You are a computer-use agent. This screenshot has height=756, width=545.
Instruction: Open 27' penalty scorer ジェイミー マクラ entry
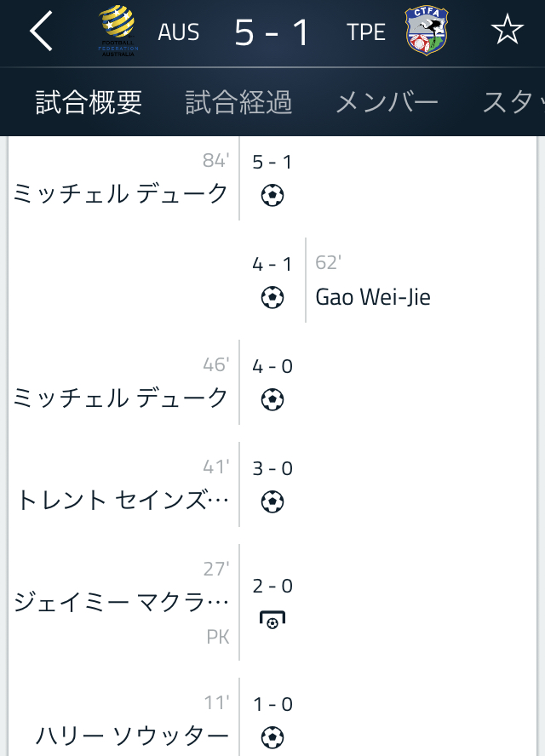click(x=122, y=603)
